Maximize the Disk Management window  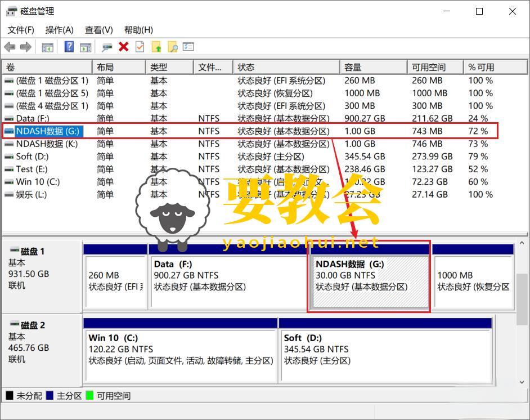tap(479, 11)
